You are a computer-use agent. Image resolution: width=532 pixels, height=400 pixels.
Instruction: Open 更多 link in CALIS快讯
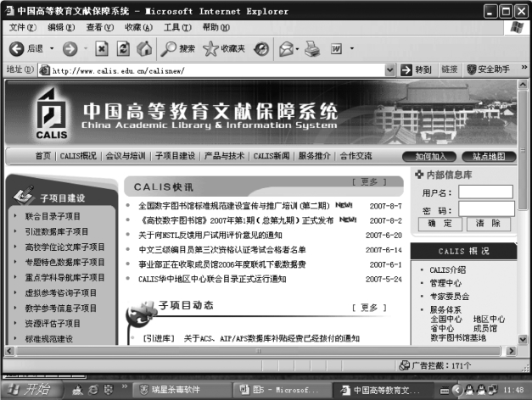coord(369,182)
